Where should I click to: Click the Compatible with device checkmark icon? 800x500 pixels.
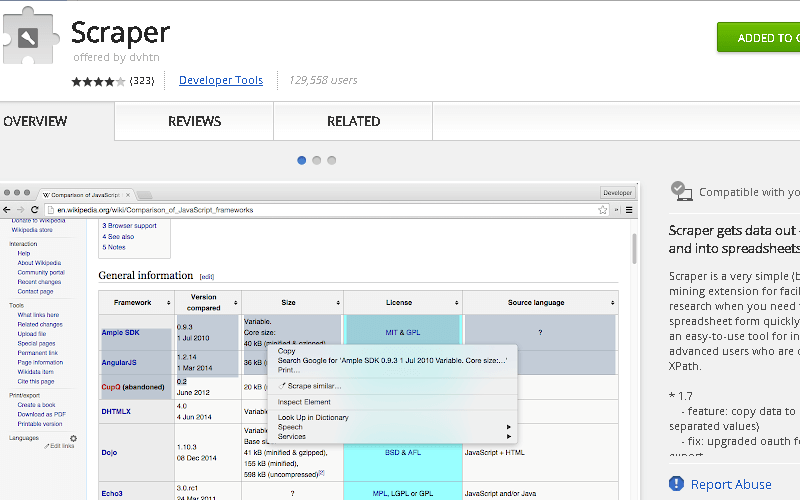681,191
